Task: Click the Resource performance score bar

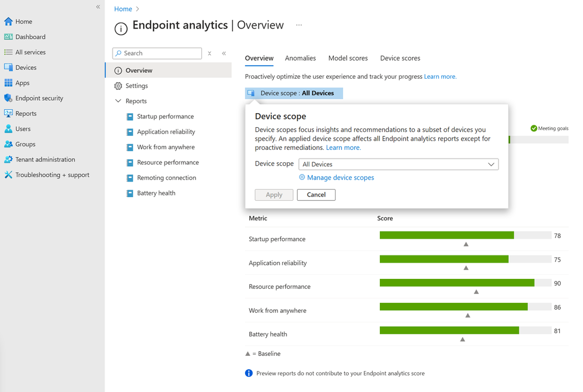Action: [465, 283]
